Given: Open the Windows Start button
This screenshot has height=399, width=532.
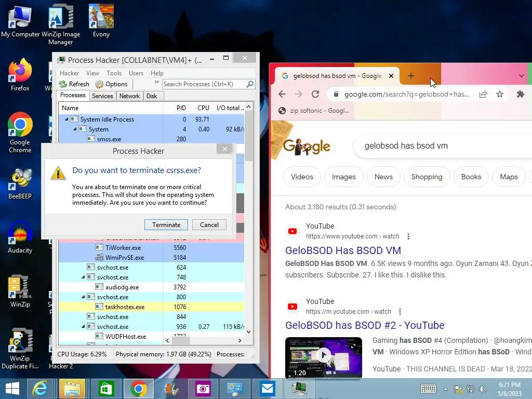Looking at the screenshot, I should point(12,389).
